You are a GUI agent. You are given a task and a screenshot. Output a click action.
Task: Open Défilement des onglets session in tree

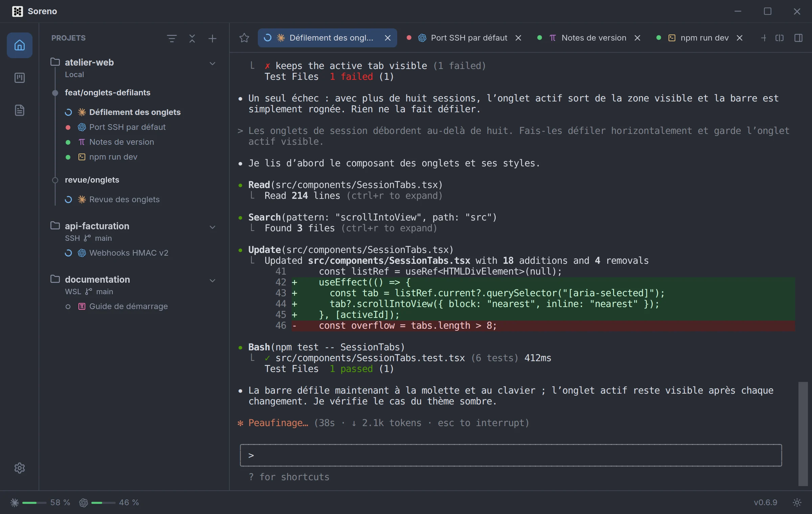(x=135, y=112)
